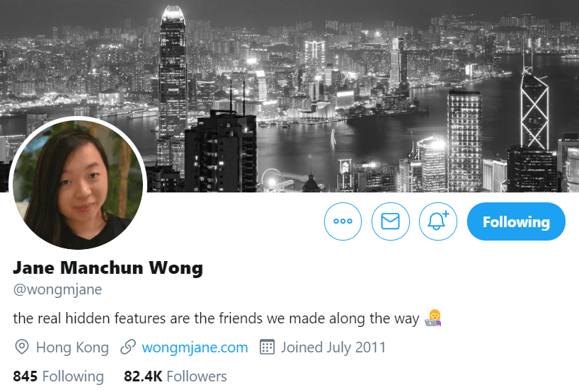Click the bio text about hidden features
Screen dimensions: 579x392
point(216,318)
